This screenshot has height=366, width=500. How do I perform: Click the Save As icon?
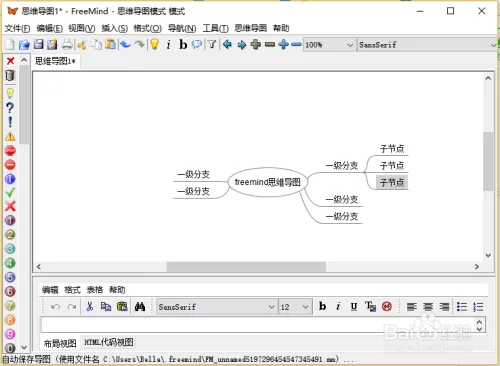point(52,44)
